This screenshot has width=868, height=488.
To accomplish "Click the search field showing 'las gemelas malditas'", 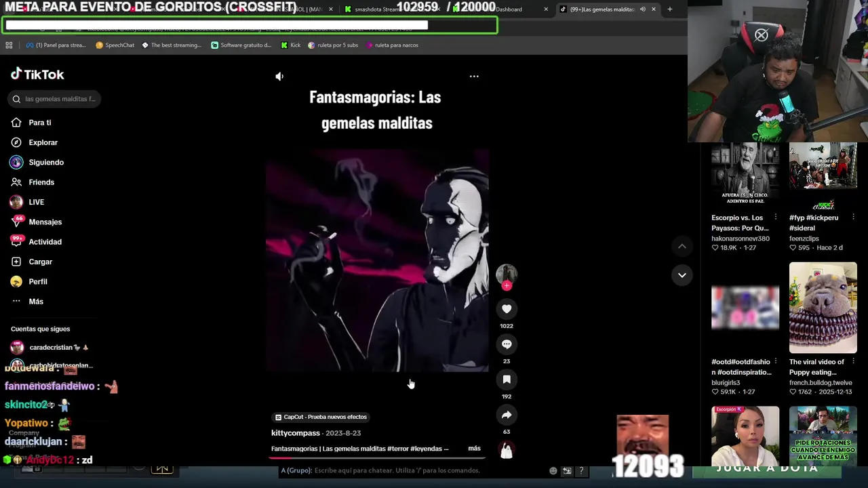I will coord(55,99).
